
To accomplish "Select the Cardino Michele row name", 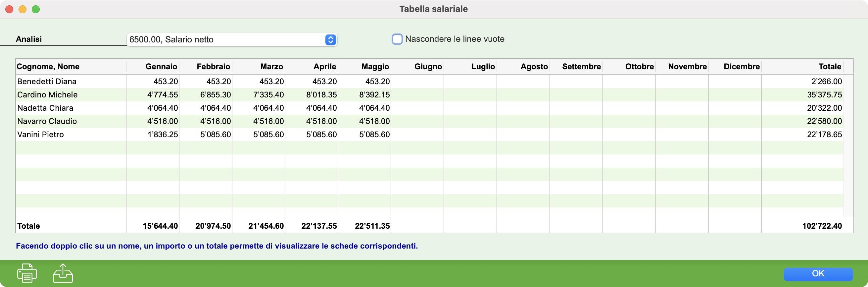I will point(48,95).
